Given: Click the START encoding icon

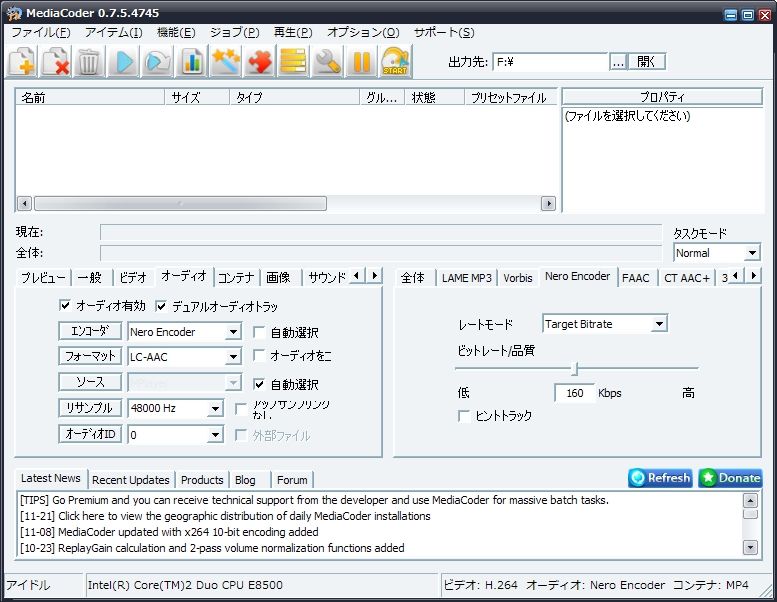Looking at the screenshot, I should (395, 61).
